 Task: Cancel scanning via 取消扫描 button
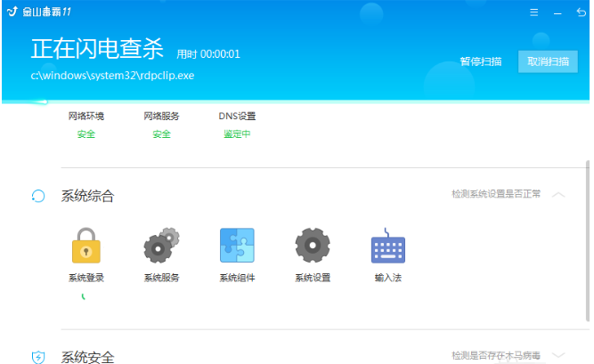[548, 61]
